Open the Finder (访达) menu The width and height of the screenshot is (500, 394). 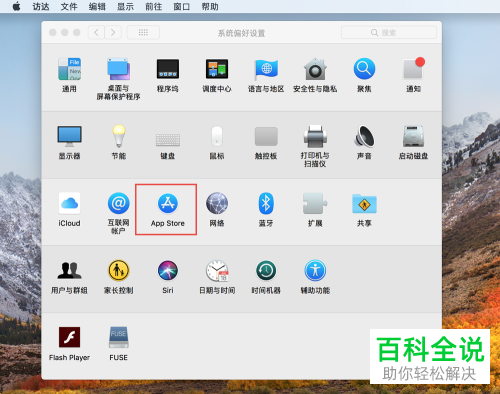(x=41, y=6)
